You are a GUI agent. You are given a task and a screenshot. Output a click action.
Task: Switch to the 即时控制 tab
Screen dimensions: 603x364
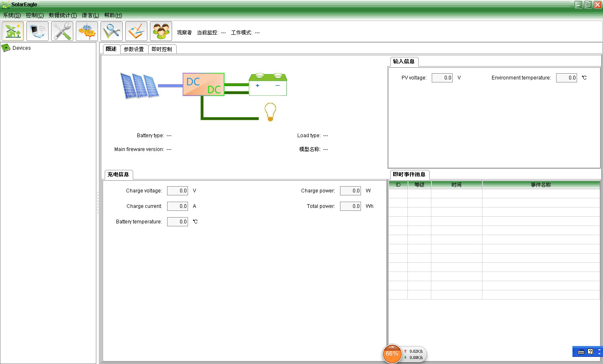tap(162, 49)
